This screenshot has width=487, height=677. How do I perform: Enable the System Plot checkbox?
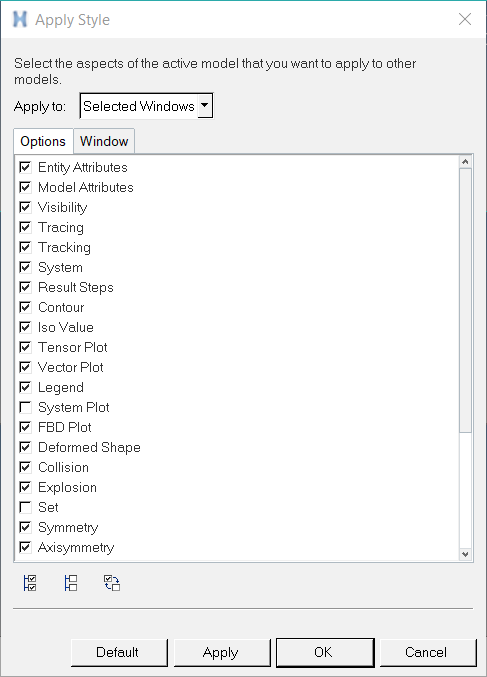tap(25, 407)
